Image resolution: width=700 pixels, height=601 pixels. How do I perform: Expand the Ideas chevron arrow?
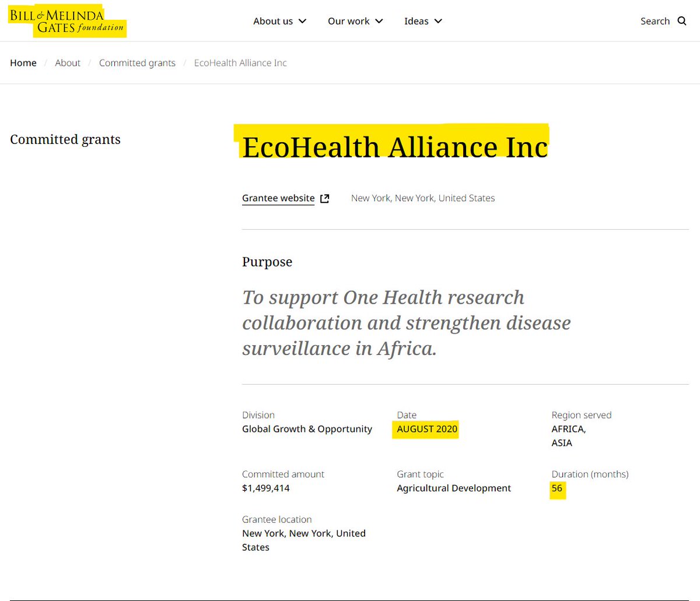(x=438, y=21)
